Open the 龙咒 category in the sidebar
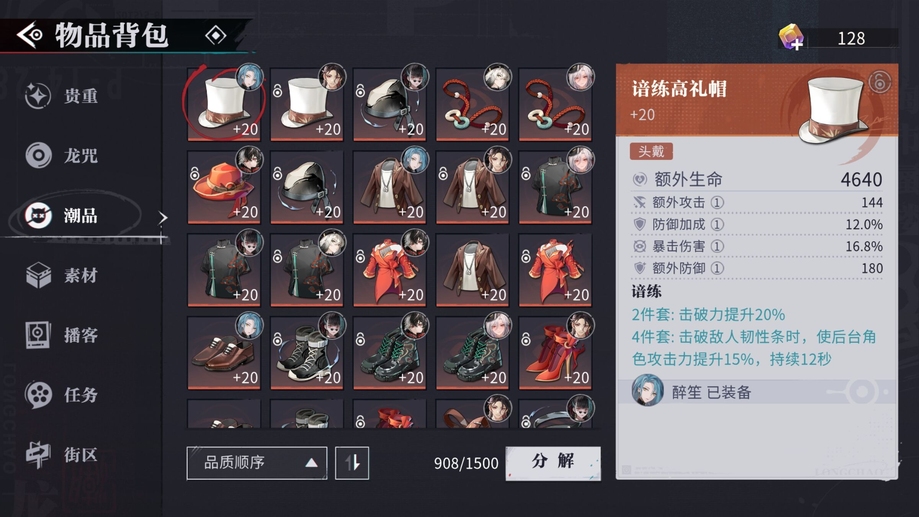 click(x=63, y=155)
